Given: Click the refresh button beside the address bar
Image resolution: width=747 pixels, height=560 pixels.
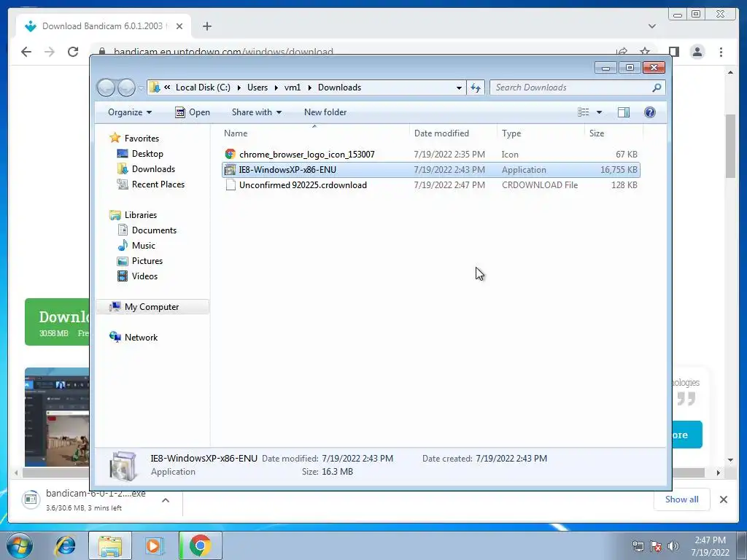Looking at the screenshot, I should pyautogui.click(x=476, y=87).
